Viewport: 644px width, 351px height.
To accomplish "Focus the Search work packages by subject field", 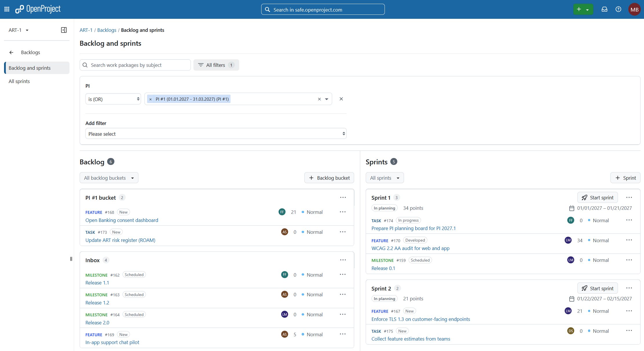I will tap(135, 65).
